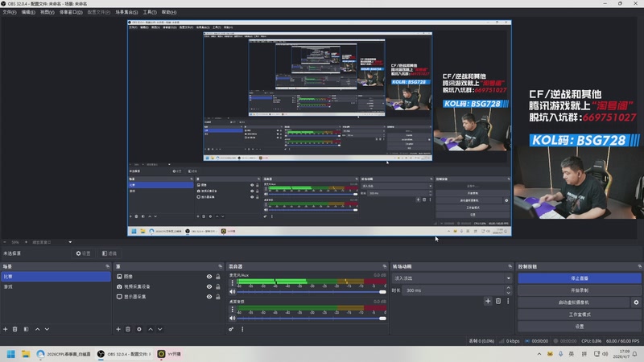Open virtual camera settings gear icon
This screenshot has width=644, height=362.
636,302
